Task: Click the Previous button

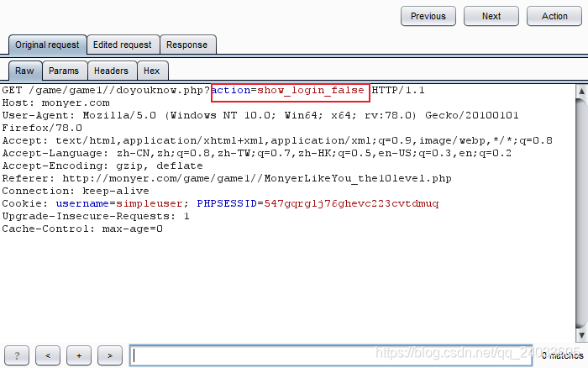Action: tap(428, 16)
